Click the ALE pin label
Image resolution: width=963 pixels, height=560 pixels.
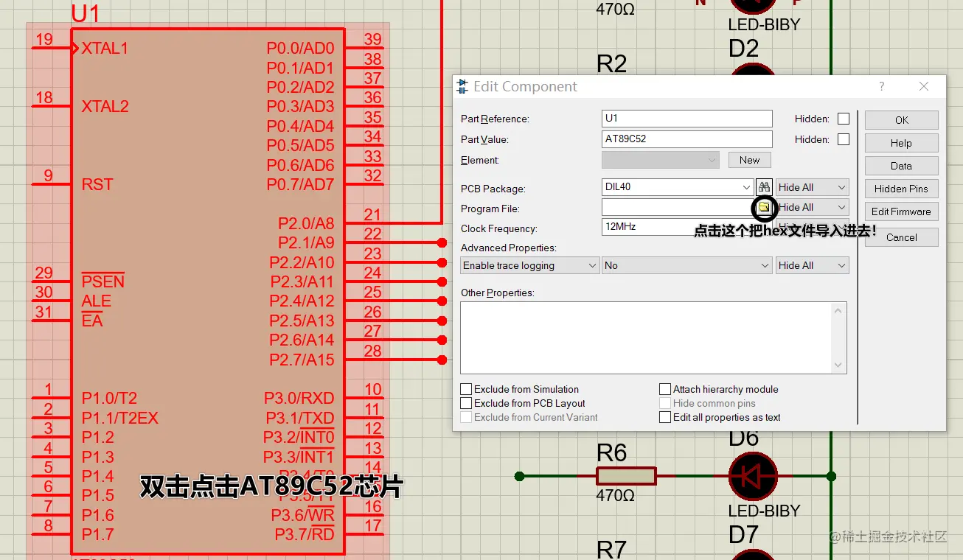[97, 301]
